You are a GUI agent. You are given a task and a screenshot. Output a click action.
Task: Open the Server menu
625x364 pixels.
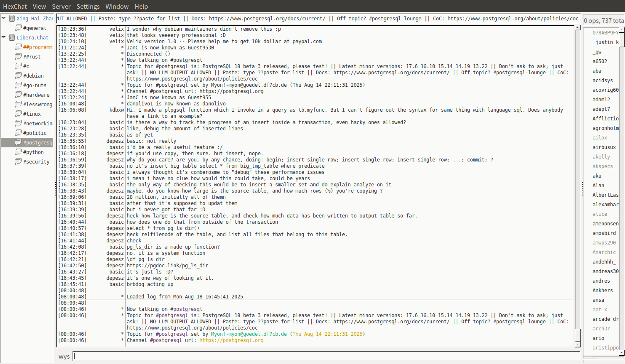click(61, 6)
